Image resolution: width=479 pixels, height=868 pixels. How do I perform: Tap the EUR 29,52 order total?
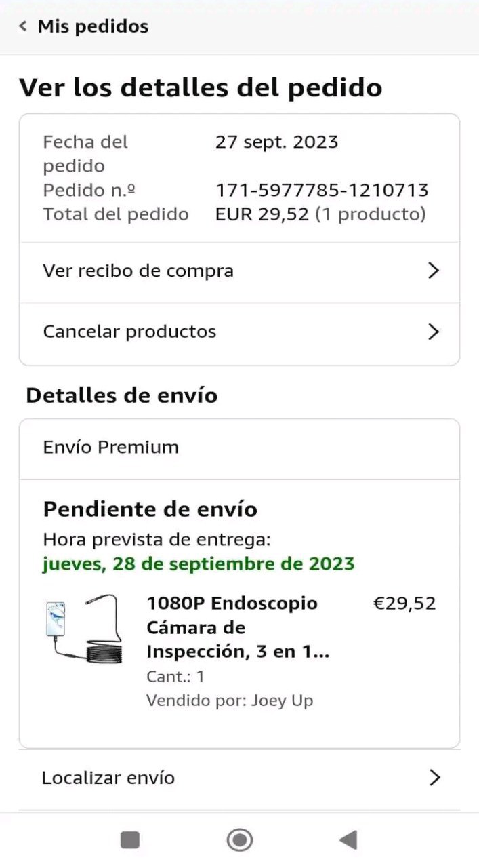(x=262, y=214)
